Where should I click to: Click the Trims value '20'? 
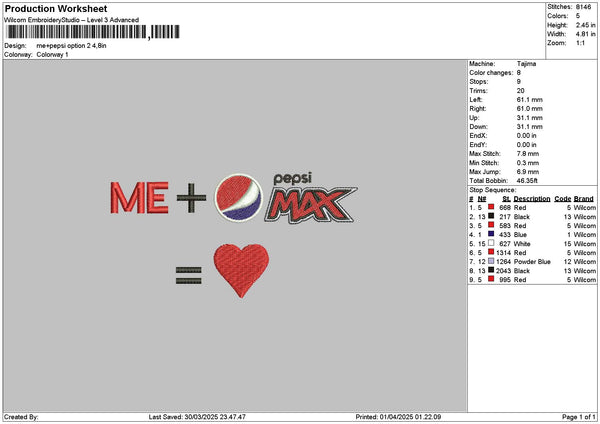pyautogui.click(x=520, y=90)
